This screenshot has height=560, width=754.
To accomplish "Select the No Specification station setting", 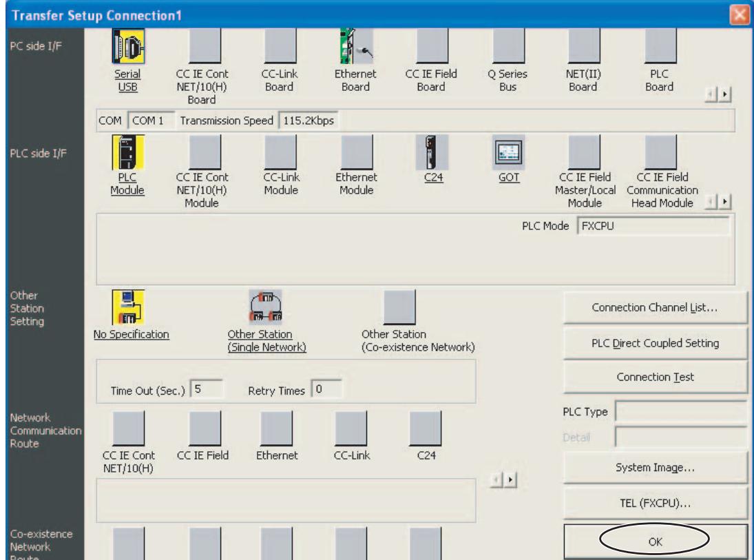I will (x=128, y=307).
